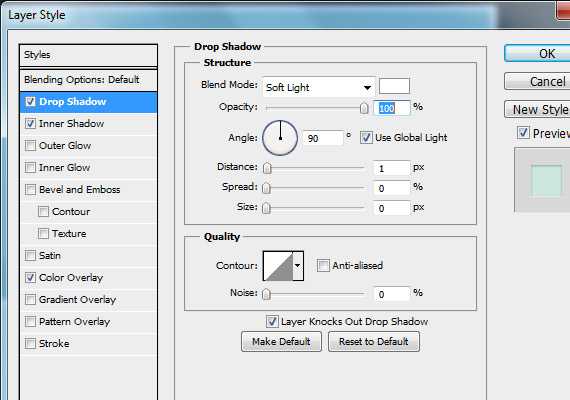Click the Noise percentage input field

(x=392, y=294)
